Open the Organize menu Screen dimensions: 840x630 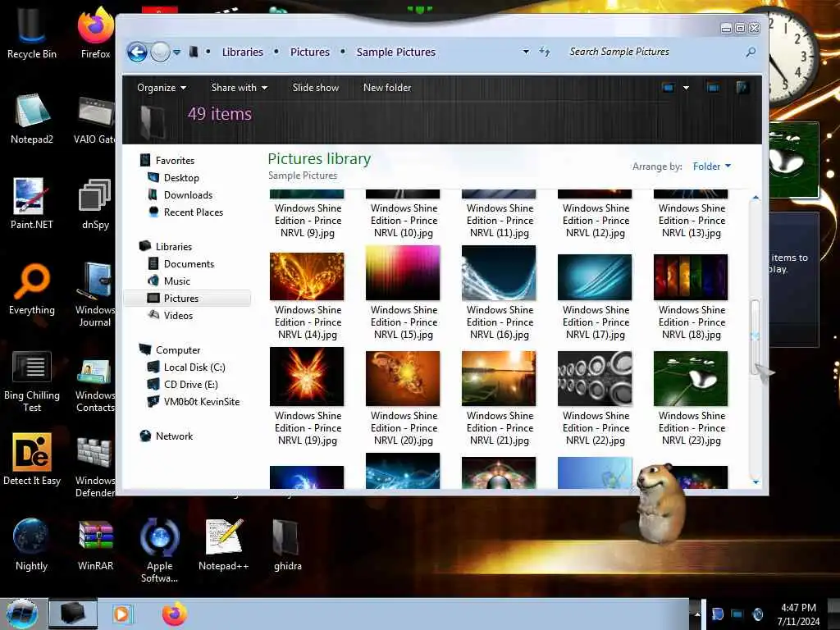162,87
